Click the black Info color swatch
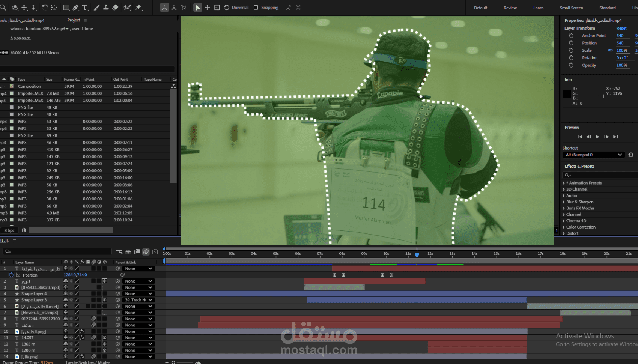 pos(567,94)
